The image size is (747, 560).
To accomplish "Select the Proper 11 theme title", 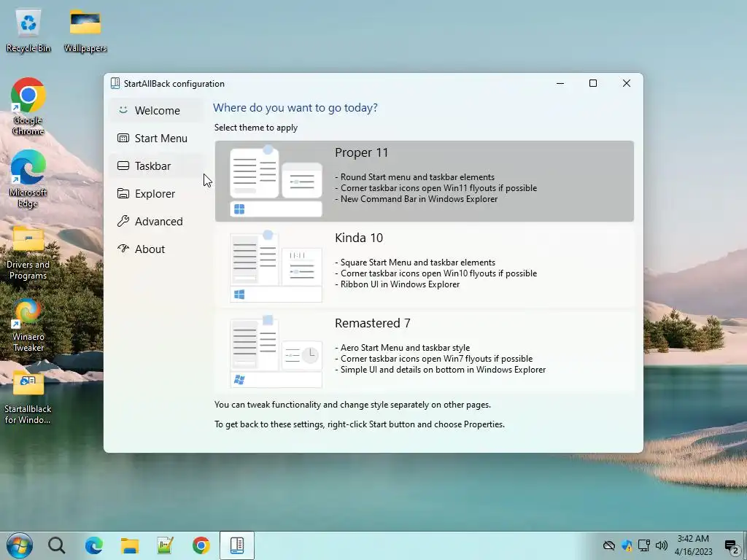I will pos(362,152).
